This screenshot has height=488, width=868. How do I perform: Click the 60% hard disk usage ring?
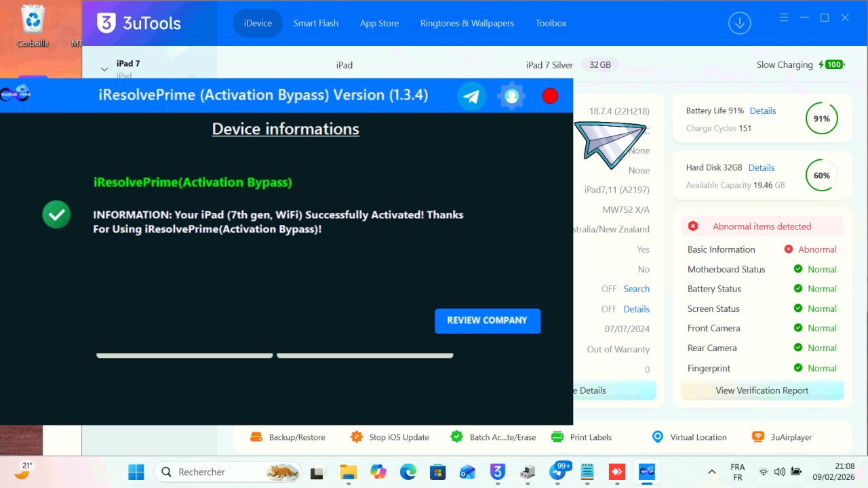coord(821,176)
